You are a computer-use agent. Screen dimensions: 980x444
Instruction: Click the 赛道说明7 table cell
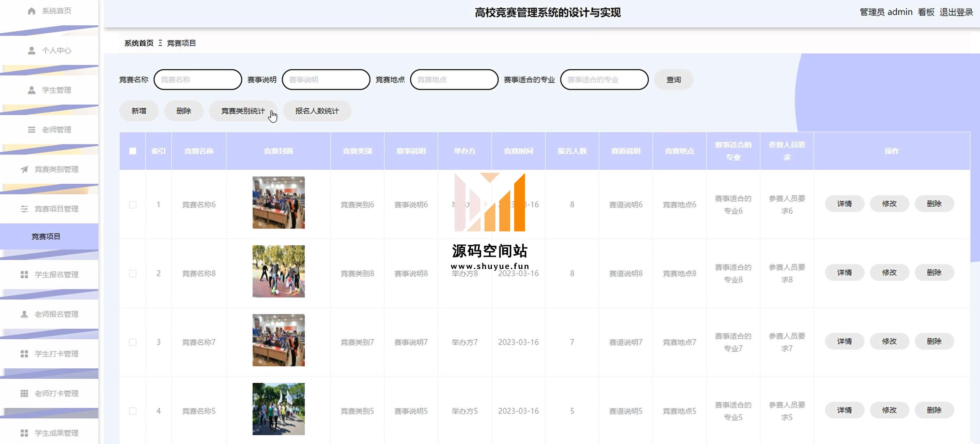(626, 343)
